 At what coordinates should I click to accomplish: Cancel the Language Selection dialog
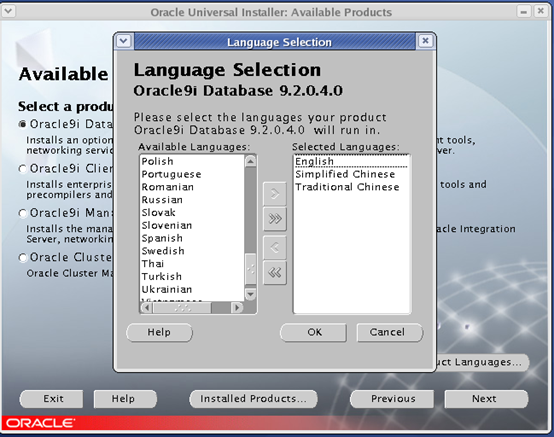pos(390,332)
